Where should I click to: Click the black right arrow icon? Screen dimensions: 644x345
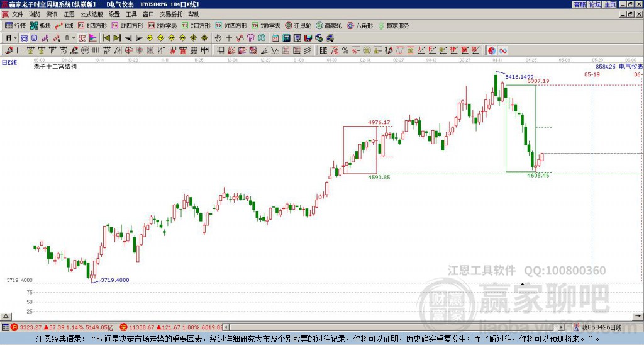click(138, 38)
